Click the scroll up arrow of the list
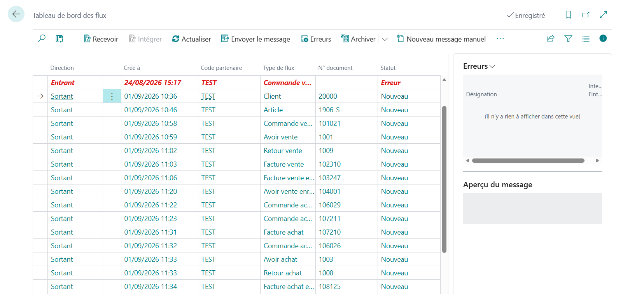 pyautogui.click(x=444, y=80)
